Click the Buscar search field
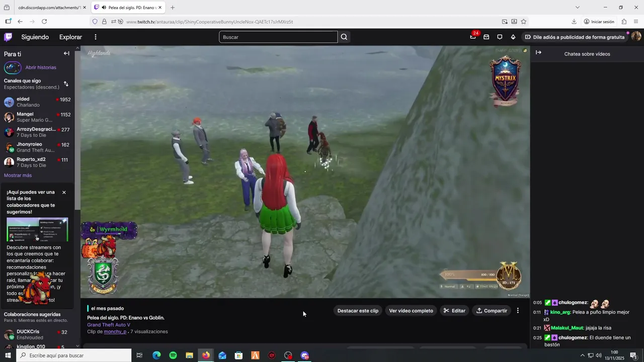The height and width of the screenshot is (362, 644). (278, 37)
